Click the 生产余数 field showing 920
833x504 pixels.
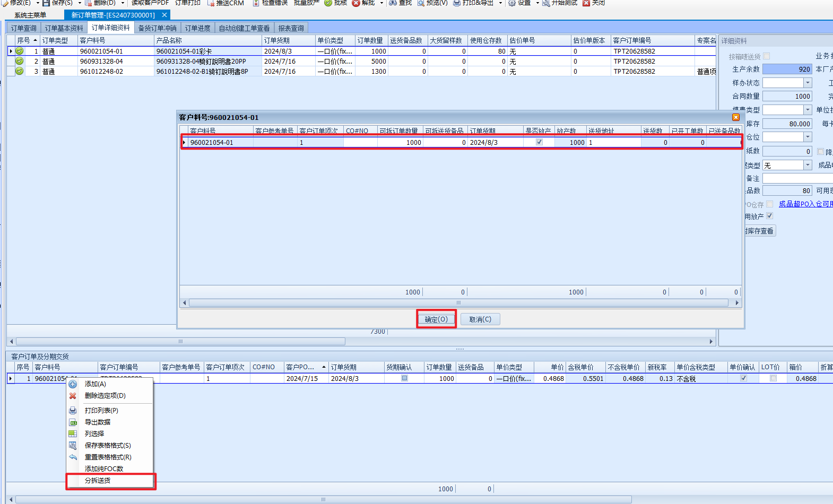(x=787, y=69)
